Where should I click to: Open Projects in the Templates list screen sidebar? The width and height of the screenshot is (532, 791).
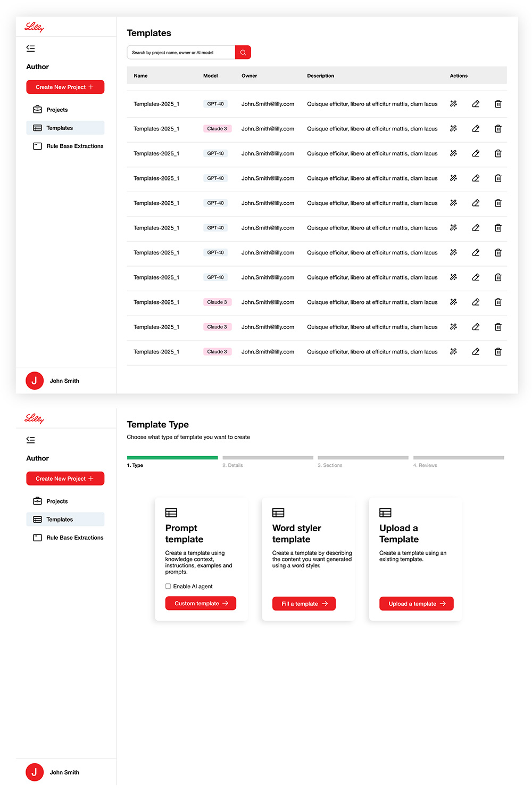(x=57, y=110)
